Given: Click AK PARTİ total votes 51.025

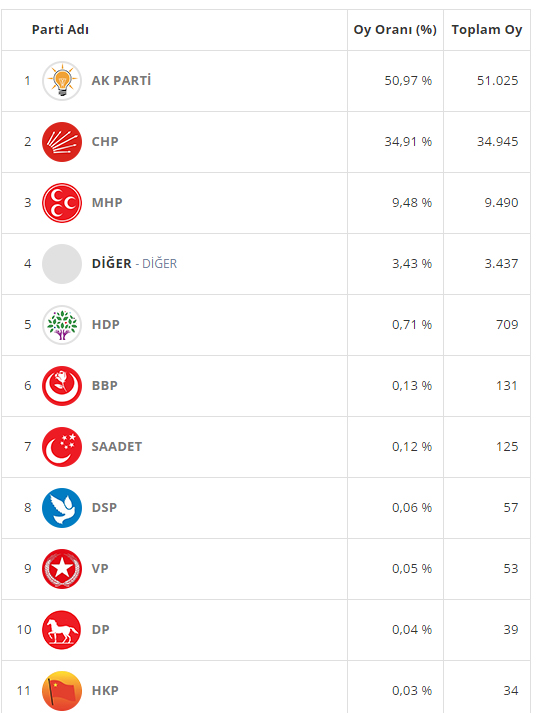Looking at the screenshot, I should 497,80.
